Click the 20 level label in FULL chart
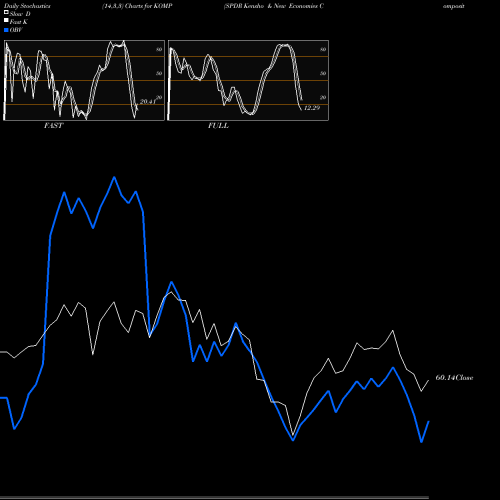 point(323,97)
